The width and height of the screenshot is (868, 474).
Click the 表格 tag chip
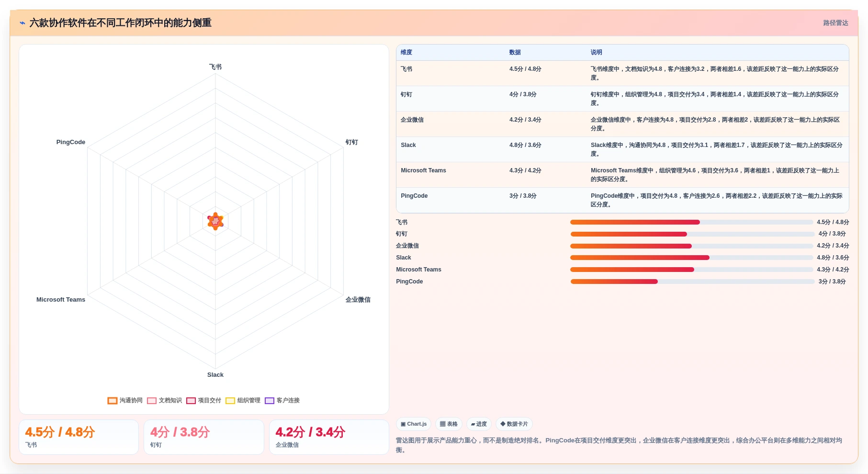[449, 424]
